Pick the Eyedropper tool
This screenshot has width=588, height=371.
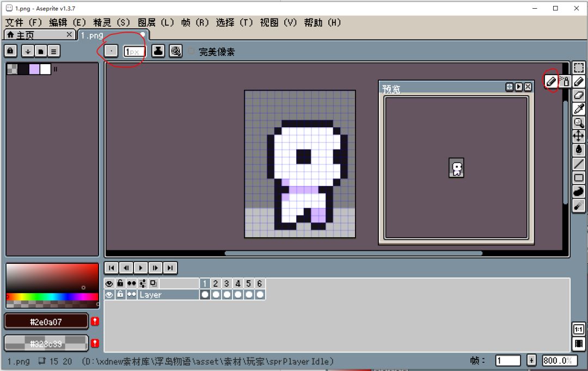[579, 109]
